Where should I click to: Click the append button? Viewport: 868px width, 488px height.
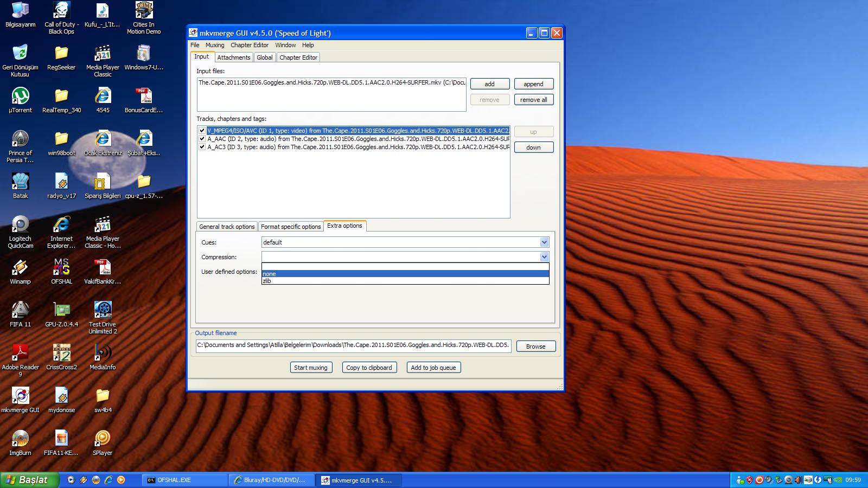click(x=534, y=84)
